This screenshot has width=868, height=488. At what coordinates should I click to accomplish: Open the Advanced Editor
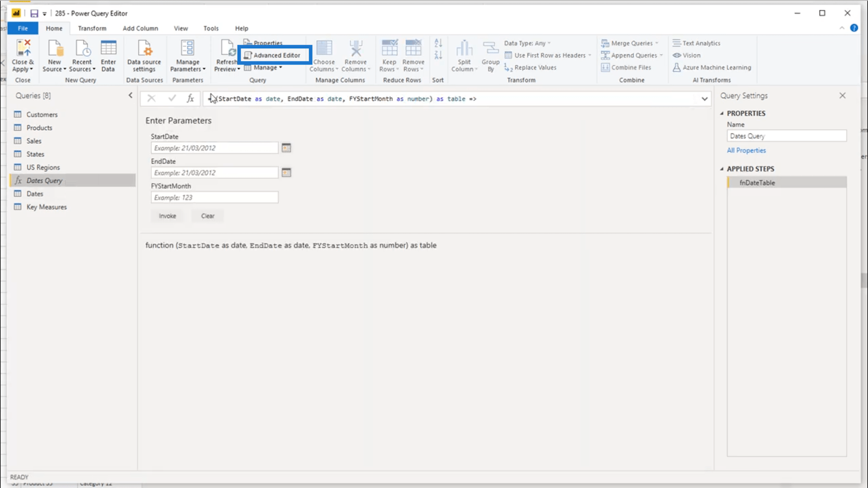pyautogui.click(x=272, y=55)
